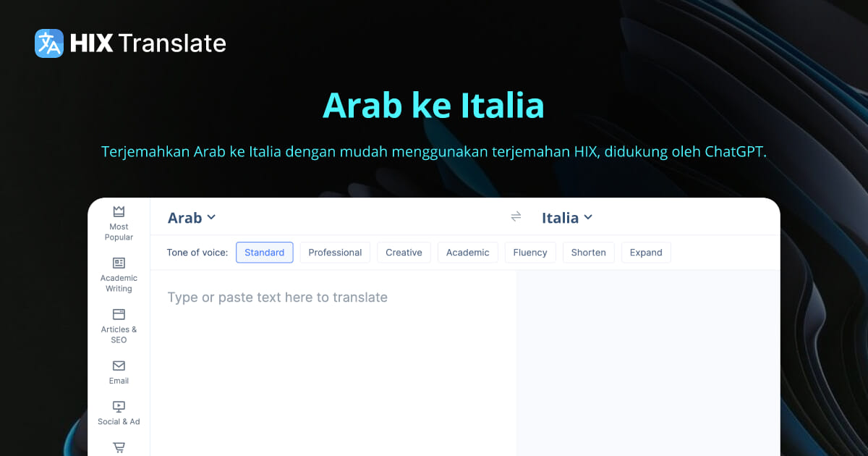Click the Expand tone button
Image resolution: width=868 pixels, height=456 pixels.
tap(646, 252)
